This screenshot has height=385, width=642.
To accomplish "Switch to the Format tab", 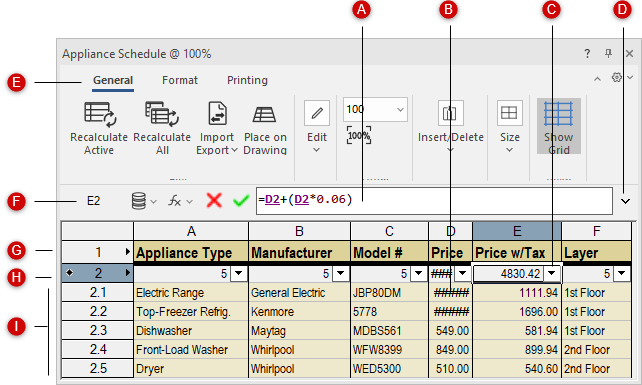I will pos(180,80).
